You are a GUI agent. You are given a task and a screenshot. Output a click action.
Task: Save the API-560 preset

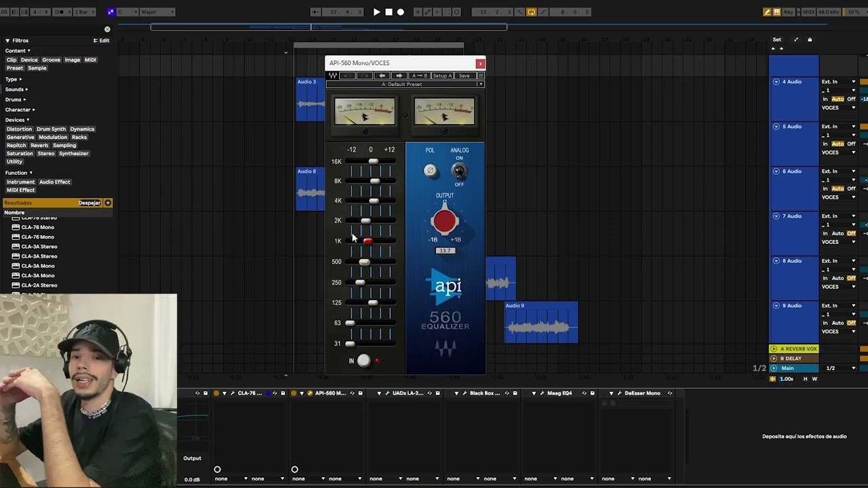(464, 76)
